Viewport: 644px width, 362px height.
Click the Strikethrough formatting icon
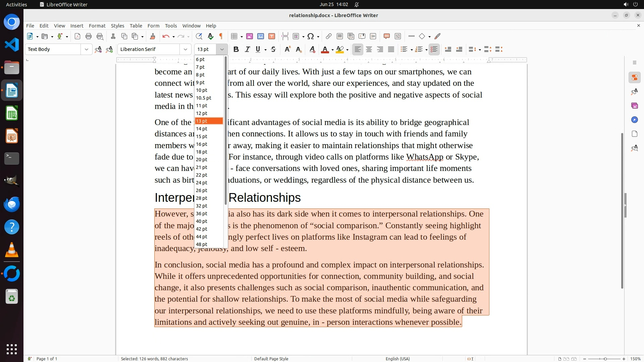click(273, 49)
